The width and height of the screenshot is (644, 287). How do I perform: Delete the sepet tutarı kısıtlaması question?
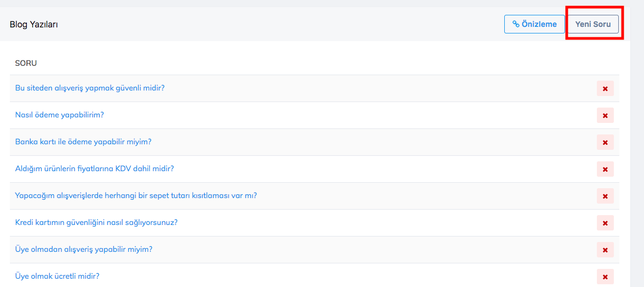point(605,196)
